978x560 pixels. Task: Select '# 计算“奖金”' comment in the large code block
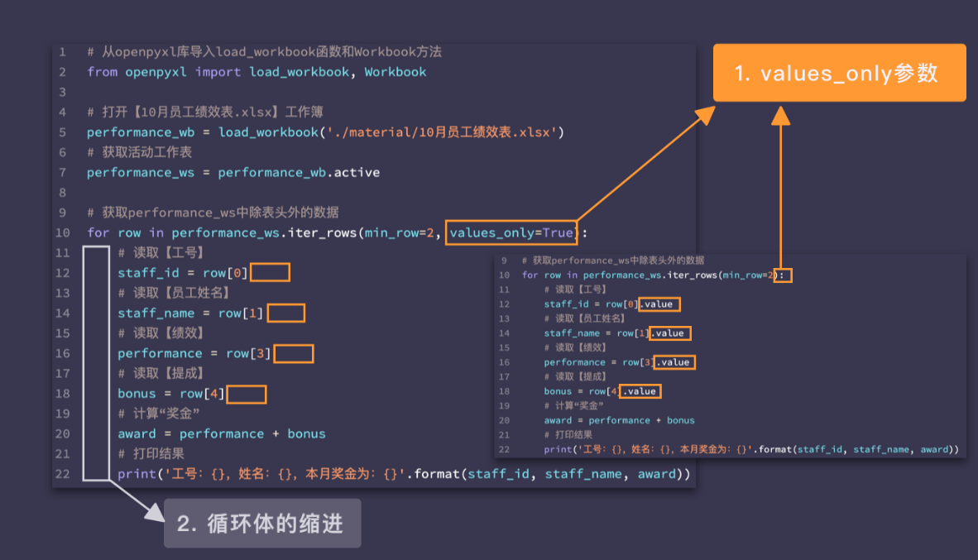point(158,414)
